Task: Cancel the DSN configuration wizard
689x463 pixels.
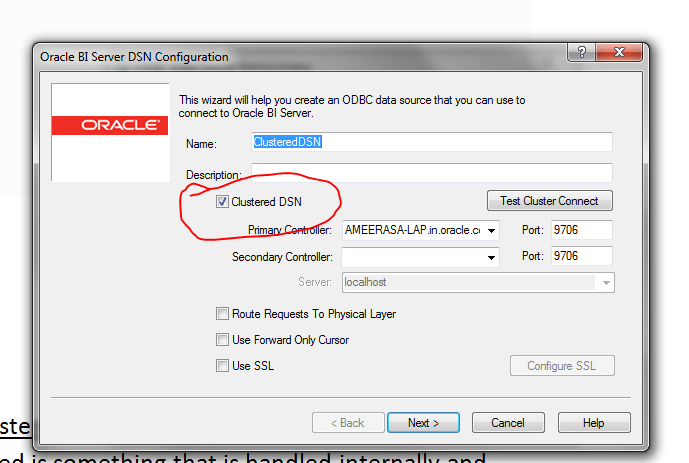Action: click(508, 423)
